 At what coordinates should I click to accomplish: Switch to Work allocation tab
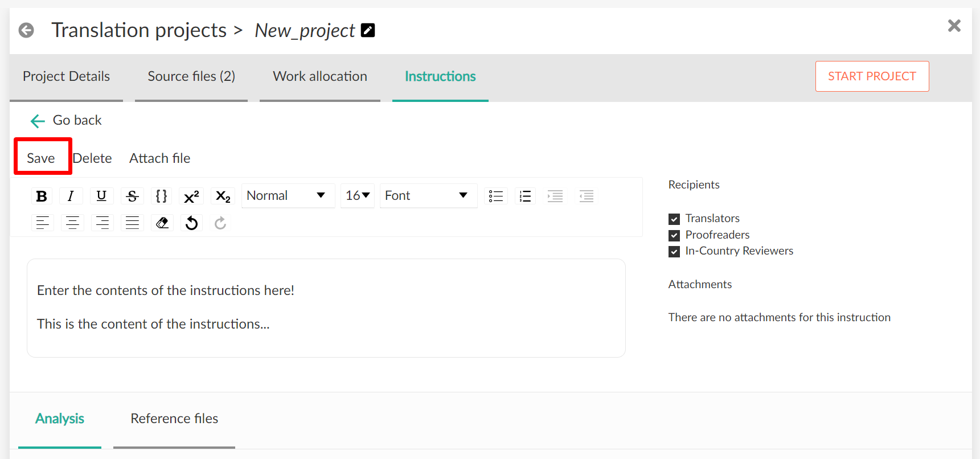[x=320, y=77]
